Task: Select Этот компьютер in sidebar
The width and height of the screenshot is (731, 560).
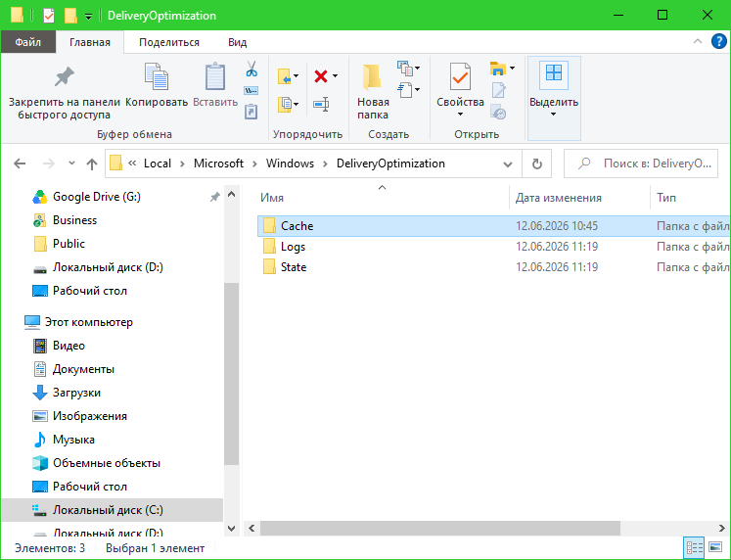Action: 89,322
